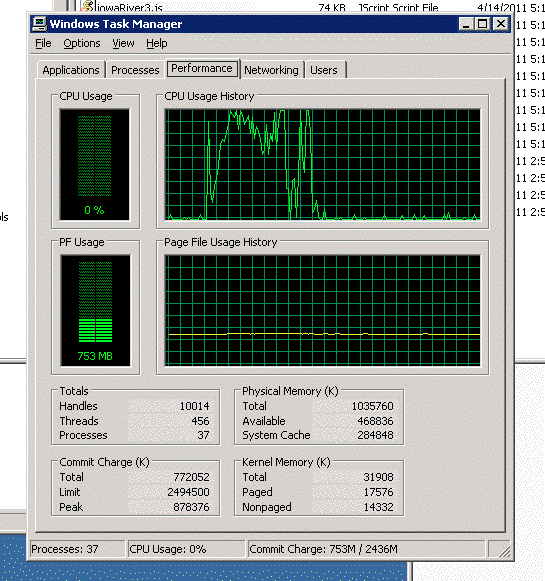Click Kernel Memory Nonpaged 14332
The width and height of the screenshot is (545, 581).
tap(378, 507)
